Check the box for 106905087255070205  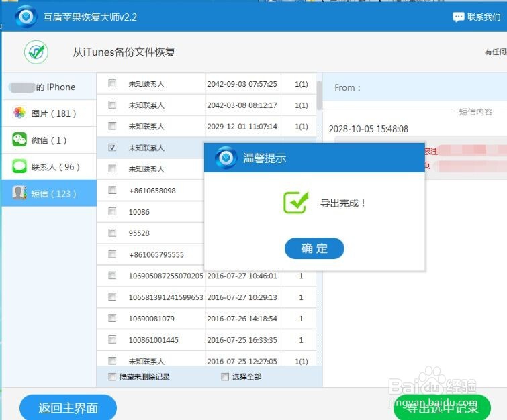112,275
